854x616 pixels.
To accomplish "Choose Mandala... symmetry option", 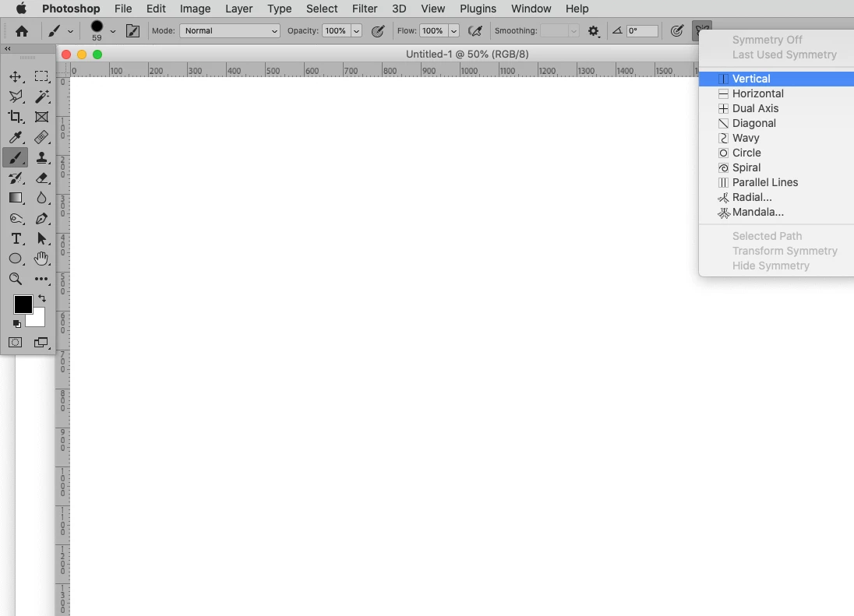I will [x=776, y=213].
